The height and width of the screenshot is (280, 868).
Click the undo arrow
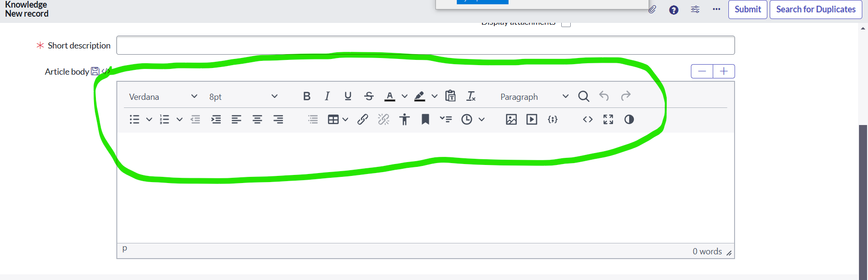(604, 96)
